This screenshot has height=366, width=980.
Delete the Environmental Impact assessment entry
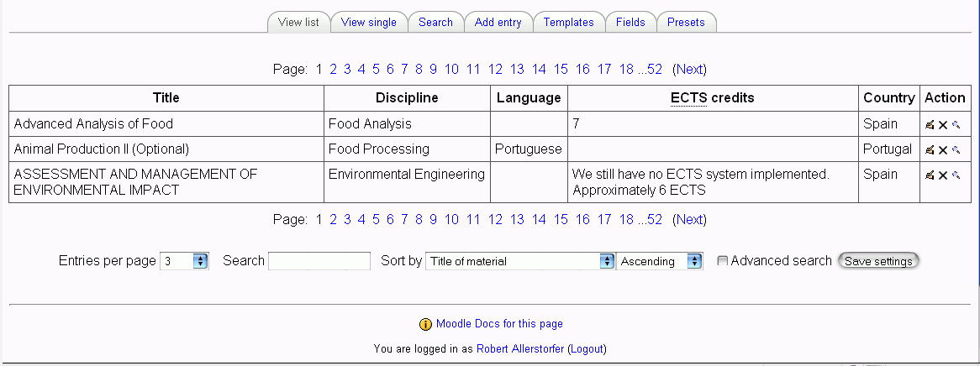click(x=943, y=175)
